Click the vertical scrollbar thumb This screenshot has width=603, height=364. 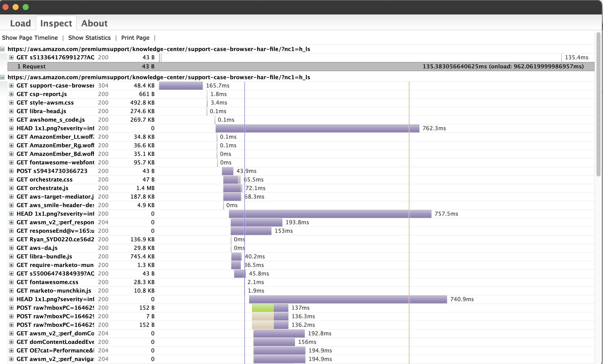[x=598, y=104]
